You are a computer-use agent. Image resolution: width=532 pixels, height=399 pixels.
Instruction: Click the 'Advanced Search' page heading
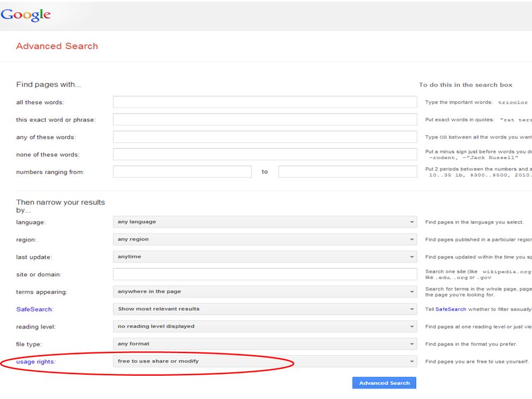57,46
